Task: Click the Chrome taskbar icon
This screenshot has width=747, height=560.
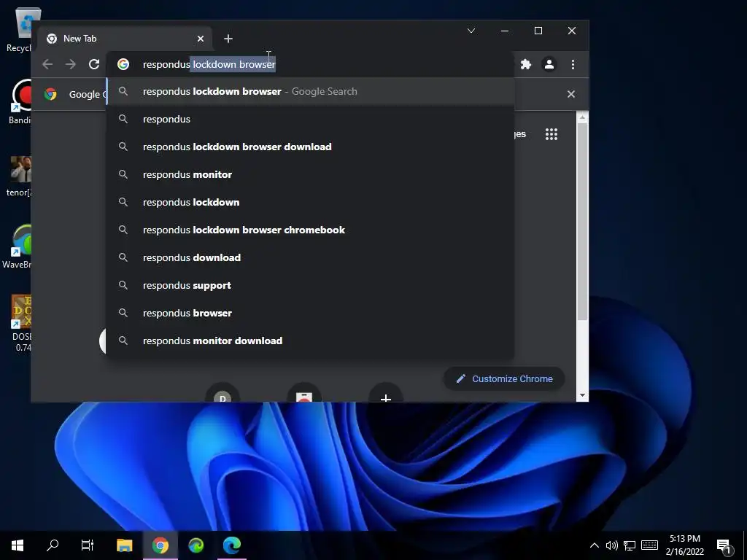Action: [160, 545]
